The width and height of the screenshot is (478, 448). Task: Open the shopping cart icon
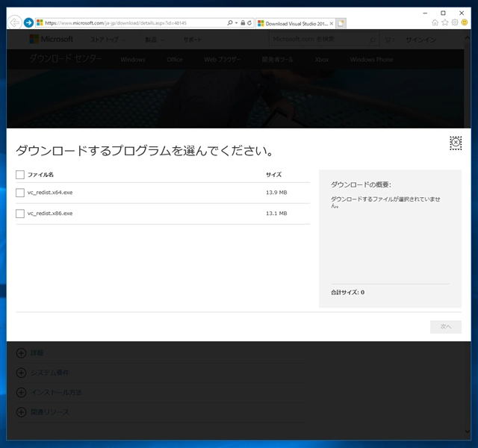[389, 40]
